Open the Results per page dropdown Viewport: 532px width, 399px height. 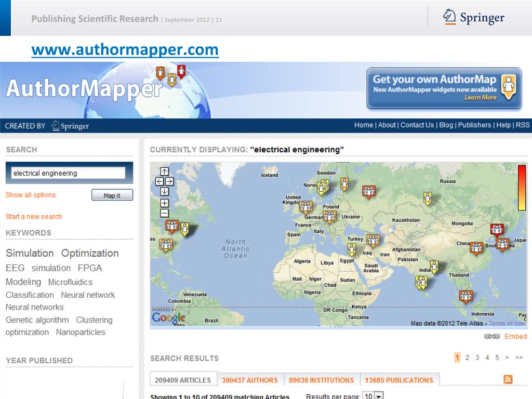[373, 396]
